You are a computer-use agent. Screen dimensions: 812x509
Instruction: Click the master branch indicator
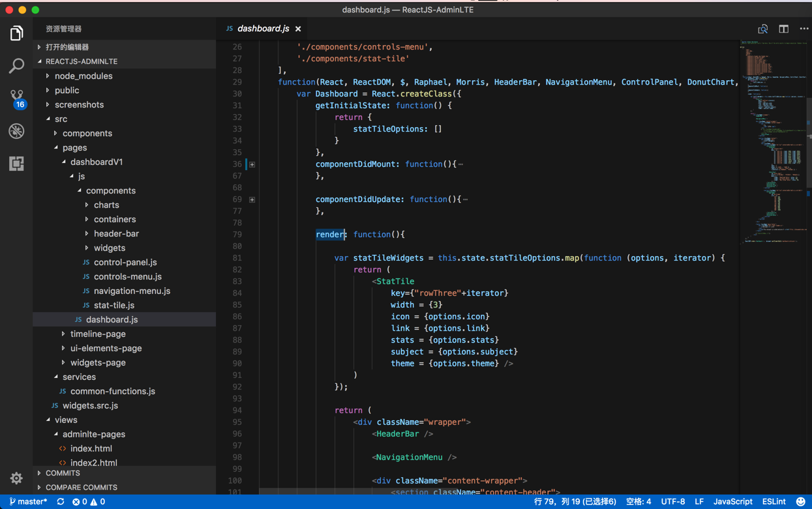28,502
